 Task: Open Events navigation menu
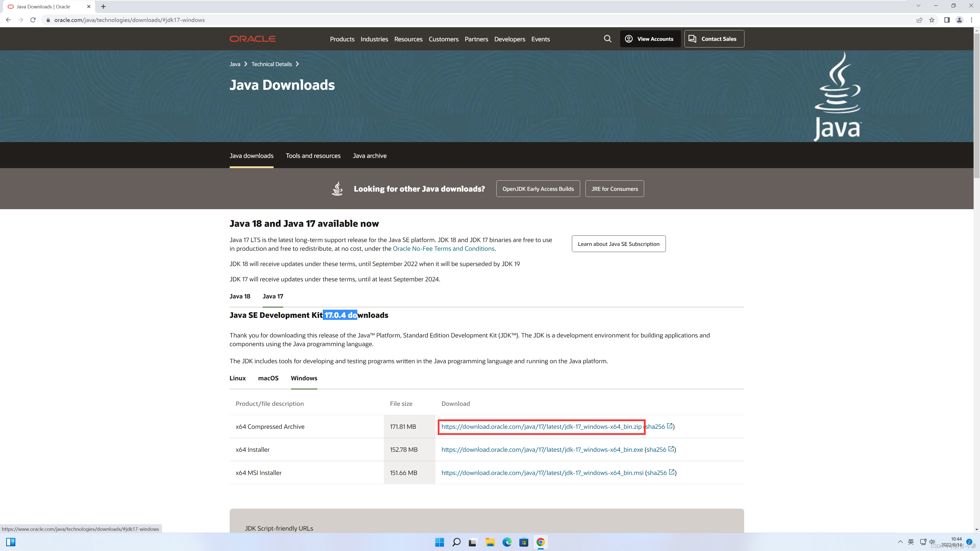[541, 39]
